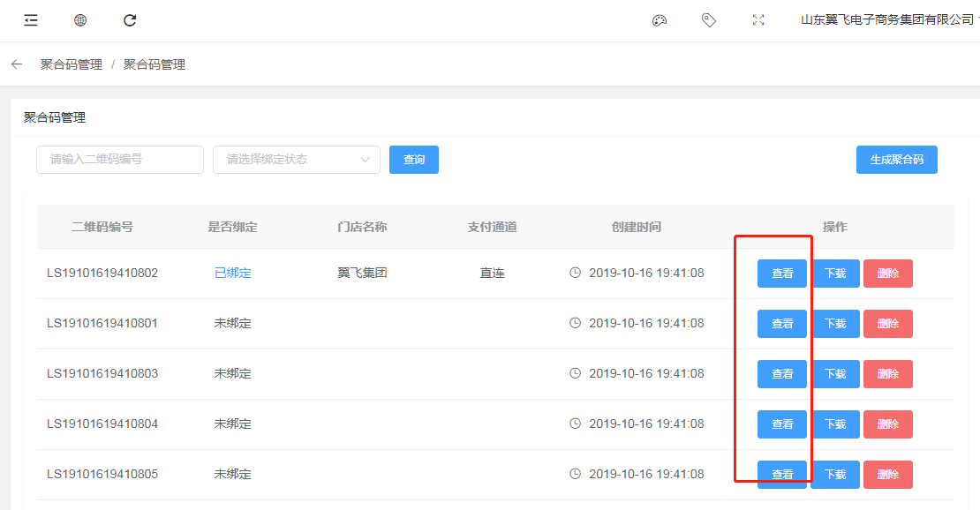The width and height of the screenshot is (980, 510).
Task: Select the cell LS19101619410802
Action: point(102,274)
